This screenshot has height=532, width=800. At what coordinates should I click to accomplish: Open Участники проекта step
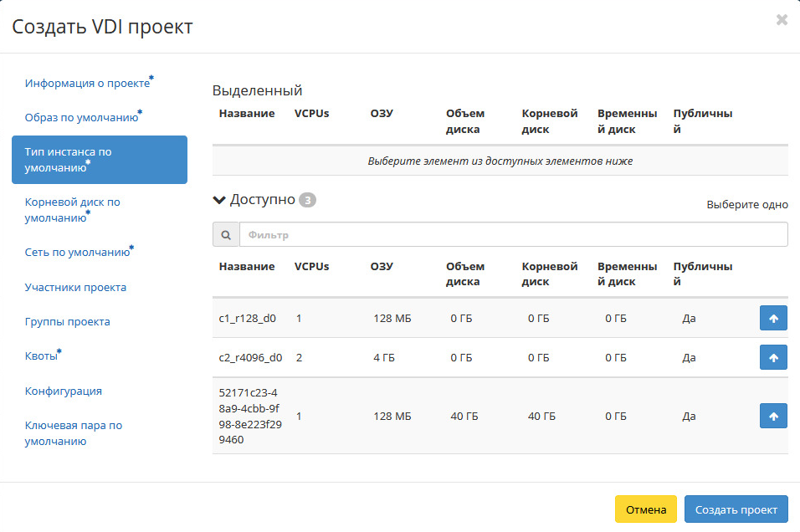[75, 287]
